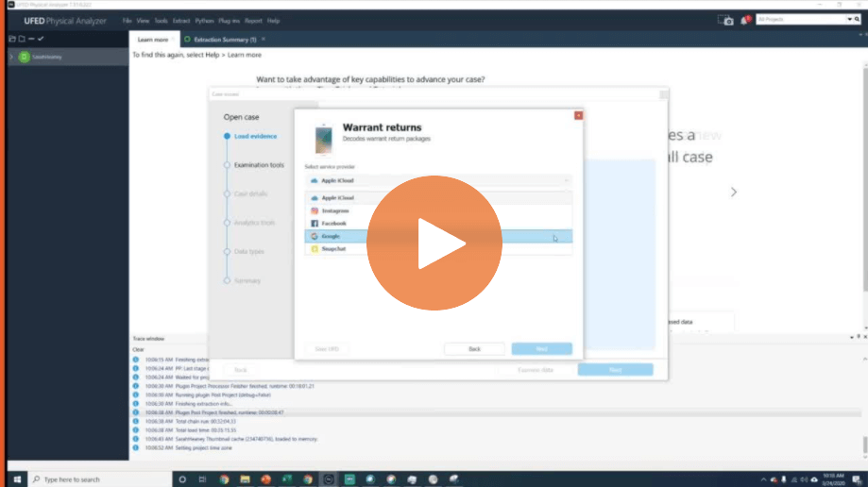868x487 pixels.
Task: Open the Report menu
Action: point(253,21)
